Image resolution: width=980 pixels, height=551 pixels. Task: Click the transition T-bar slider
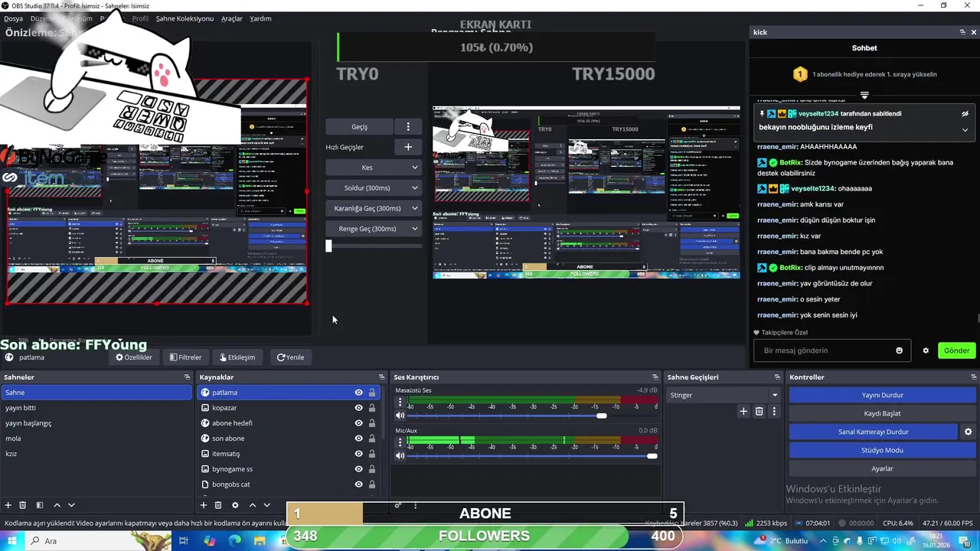click(x=328, y=246)
